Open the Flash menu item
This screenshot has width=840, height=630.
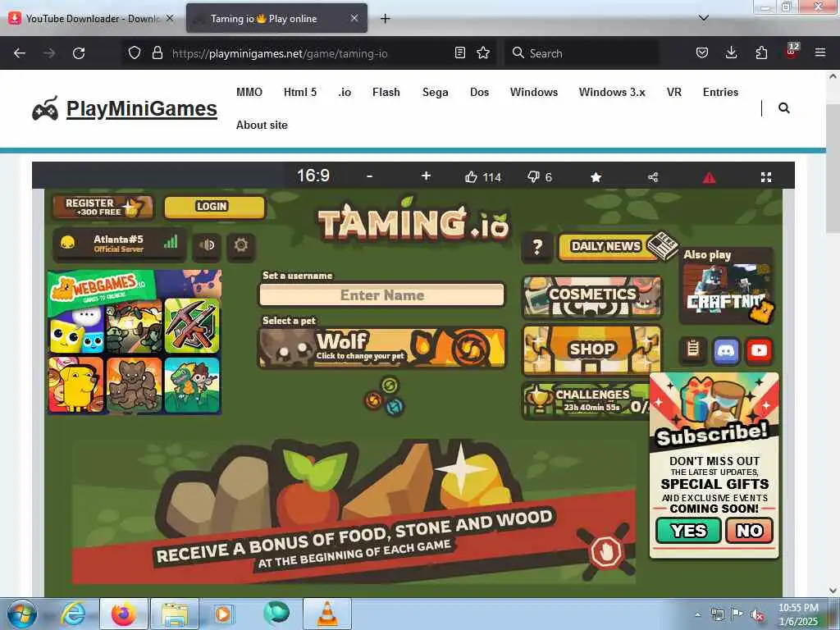point(386,92)
